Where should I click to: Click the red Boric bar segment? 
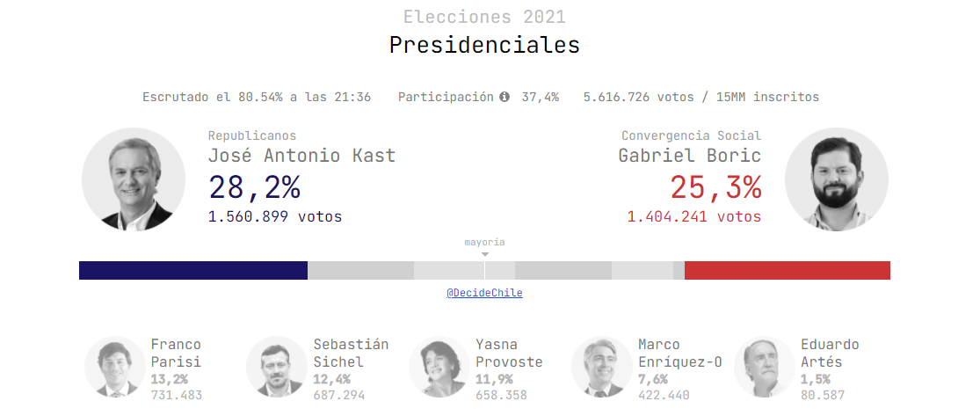(787, 270)
